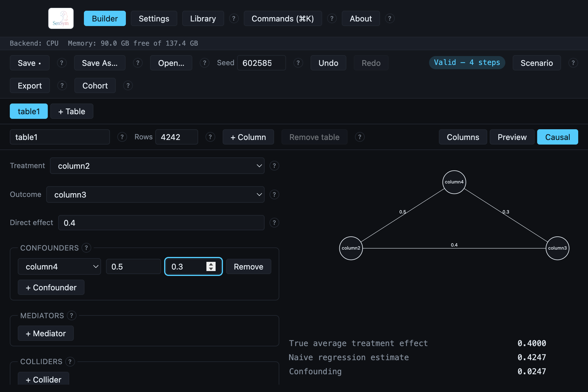This screenshot has width=588, height=392.
Task: Open help icon next to About
Action: click(x=390, y=18)
